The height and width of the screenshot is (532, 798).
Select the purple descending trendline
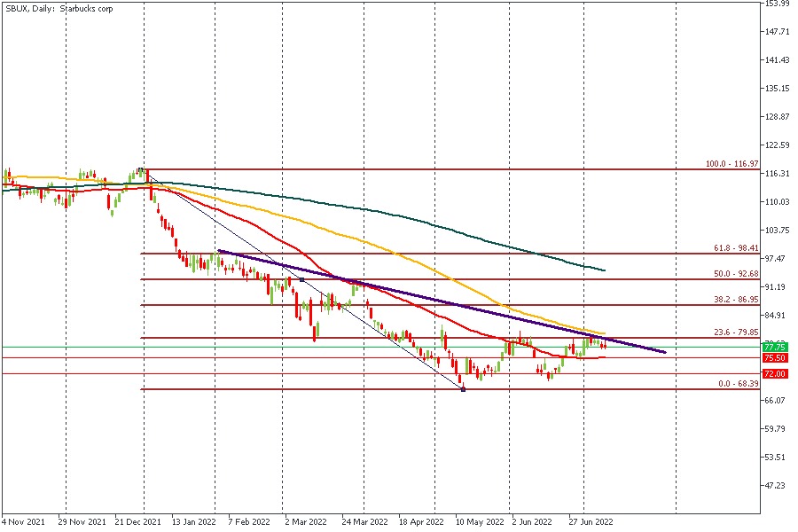tap(443, 302)
